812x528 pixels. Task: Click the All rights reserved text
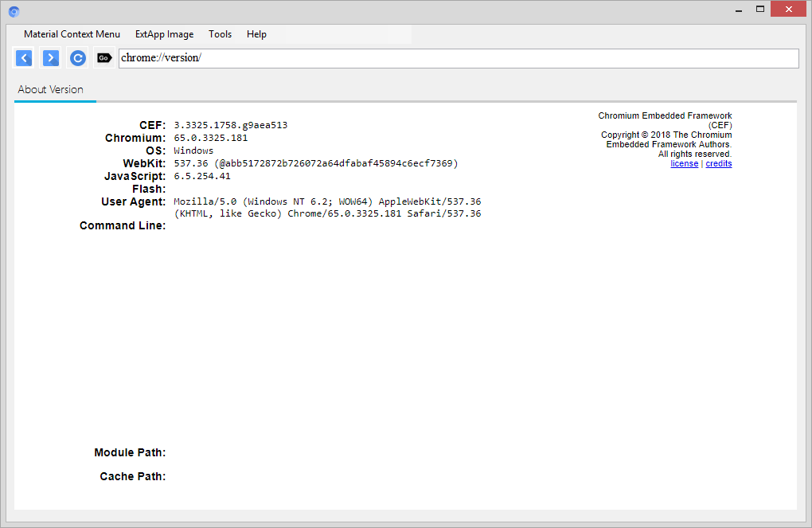695,154
